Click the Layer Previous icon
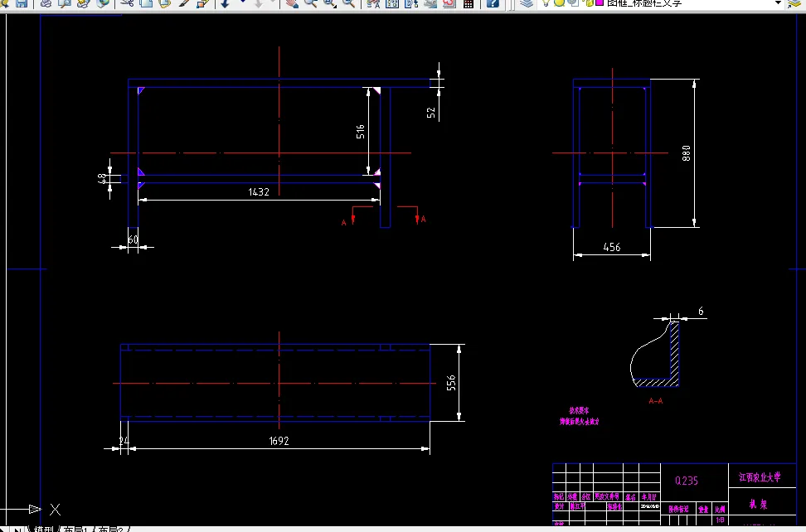Screen dimensions: 806x532 [x=795, y=3]
